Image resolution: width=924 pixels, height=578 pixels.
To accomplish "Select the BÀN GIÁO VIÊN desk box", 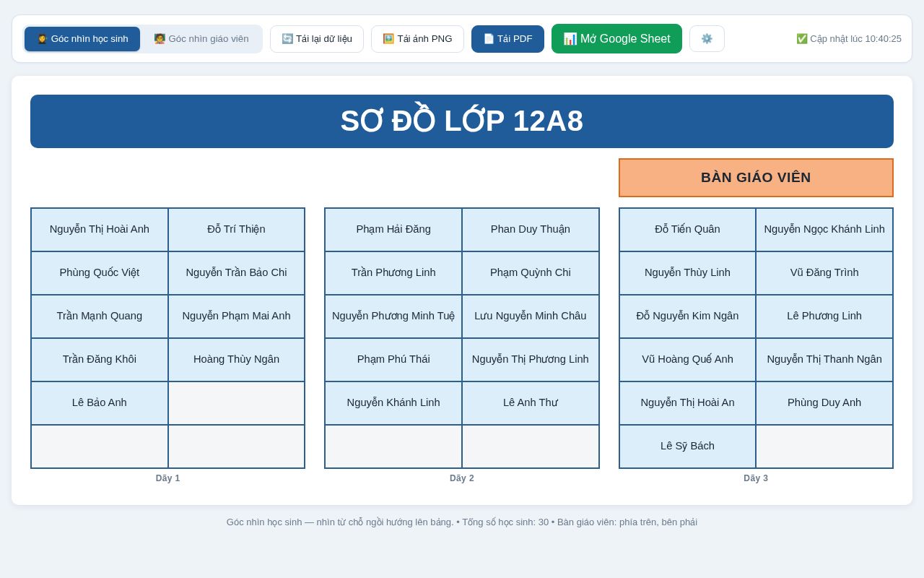I will click(756, 178).
